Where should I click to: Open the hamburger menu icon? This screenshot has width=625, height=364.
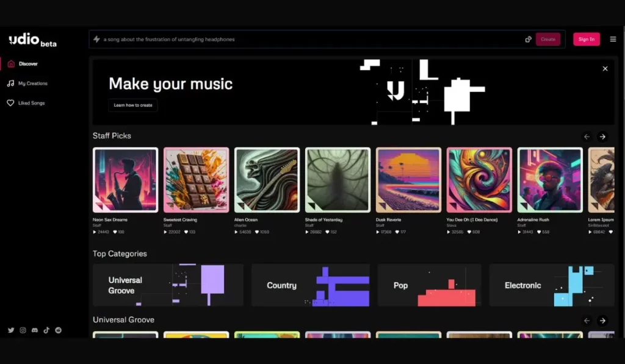click(613, 39)
